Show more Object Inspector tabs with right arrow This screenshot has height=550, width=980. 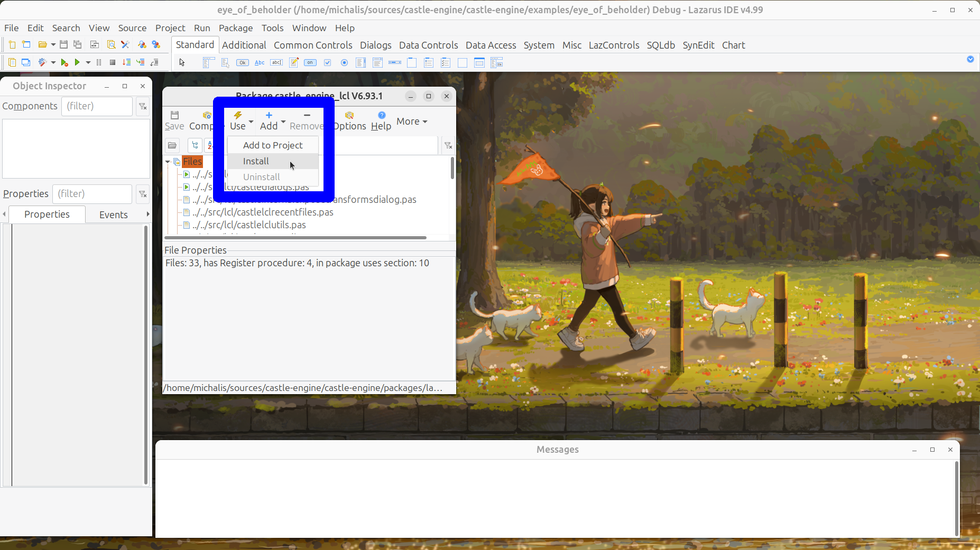coord(147,214)
